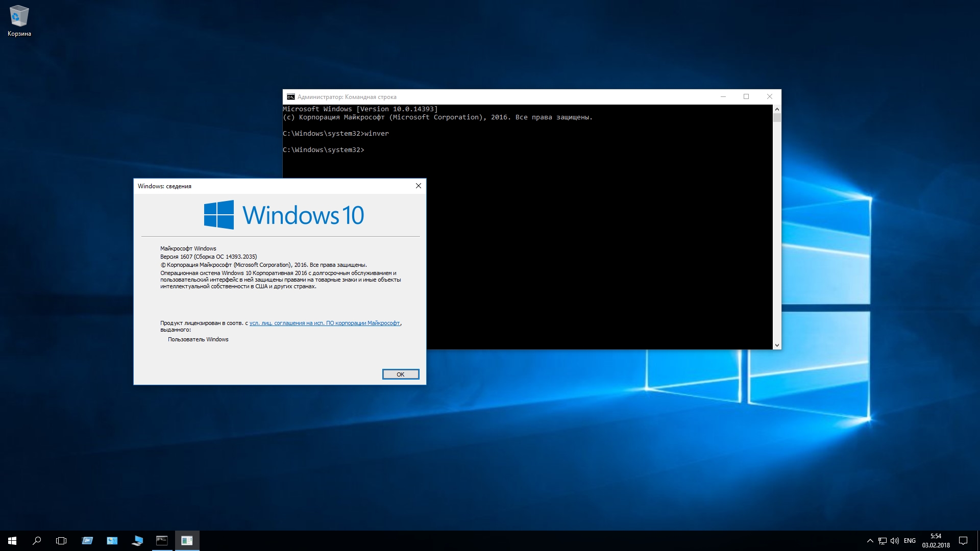The width and height of the screenshot is (980, 551).
Task: Open the Windows Start menu
Action: pyautogui.click(x=12, y=541)
